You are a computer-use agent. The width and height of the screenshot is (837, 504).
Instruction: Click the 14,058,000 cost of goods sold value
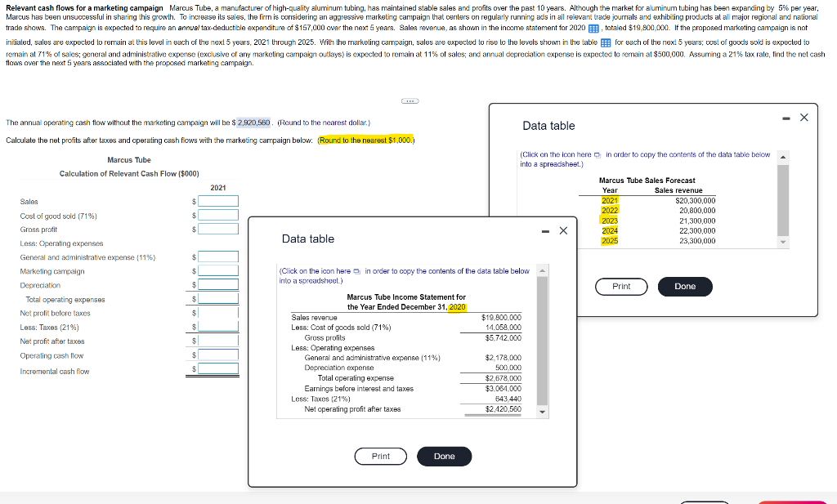[x=504, y=328]
